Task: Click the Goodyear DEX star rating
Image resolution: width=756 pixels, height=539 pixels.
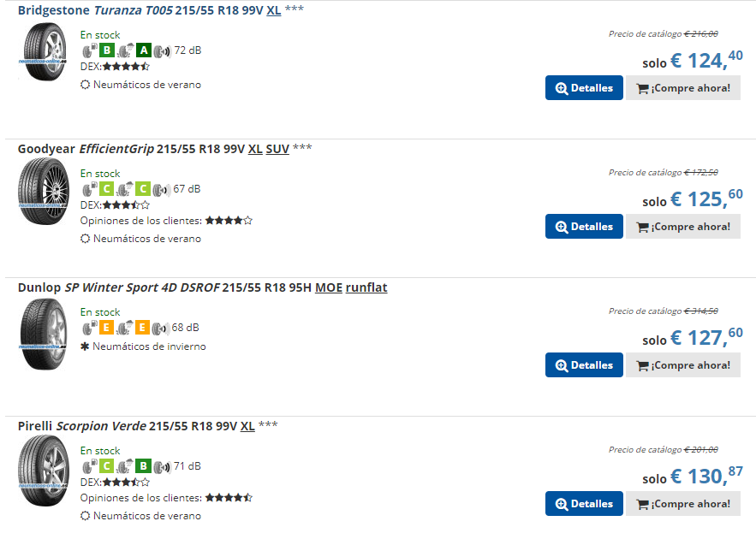Action: 127,205
